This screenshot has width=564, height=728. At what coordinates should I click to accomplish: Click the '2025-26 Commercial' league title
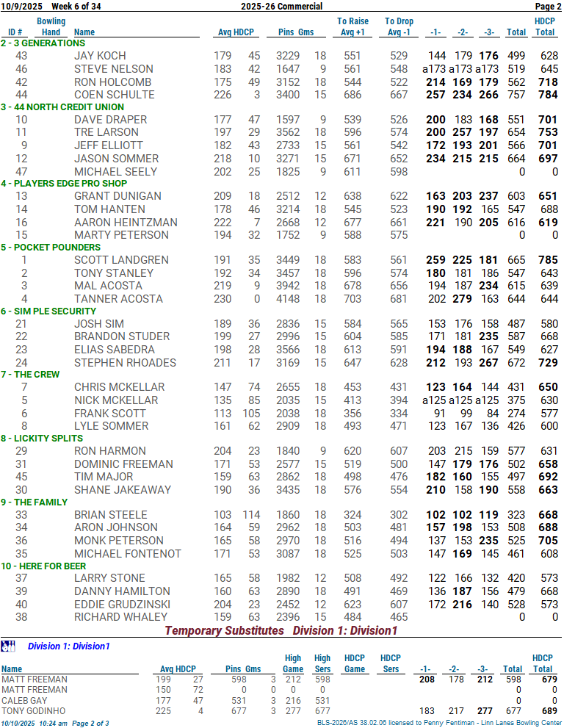[x=281, y=7]
